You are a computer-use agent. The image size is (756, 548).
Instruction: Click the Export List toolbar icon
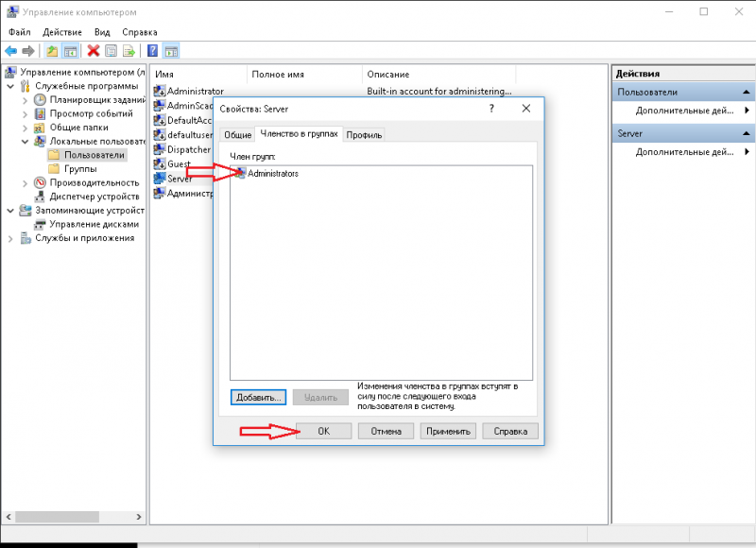[128, 51]
